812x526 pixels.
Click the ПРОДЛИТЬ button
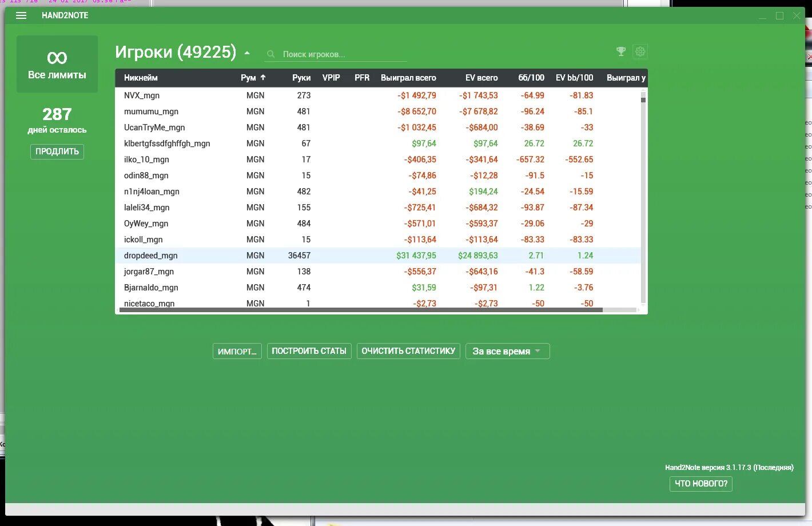[x=57, y=152]
